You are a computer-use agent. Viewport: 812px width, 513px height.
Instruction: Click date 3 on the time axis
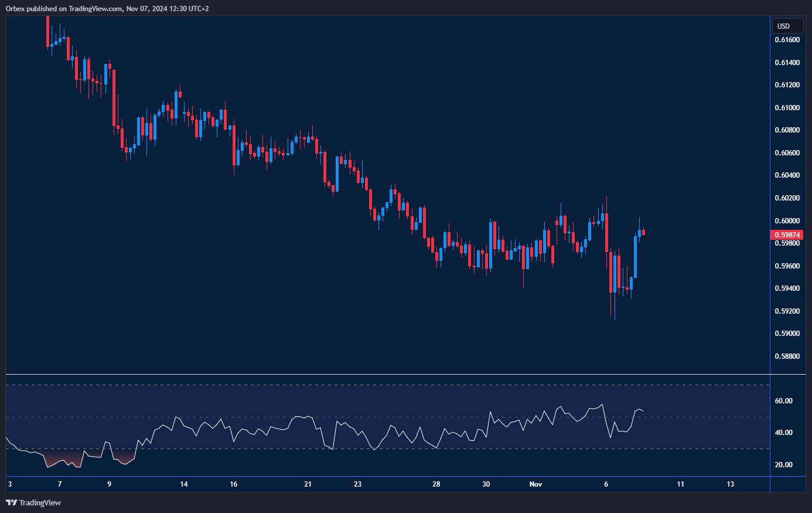click(9, 484)
